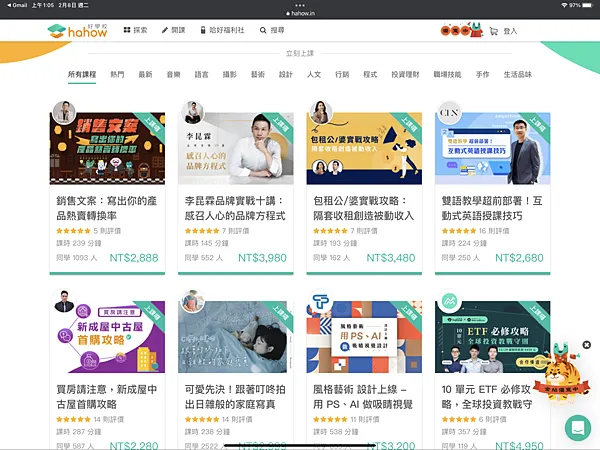Click price NT$2,888

click(134, 258)
